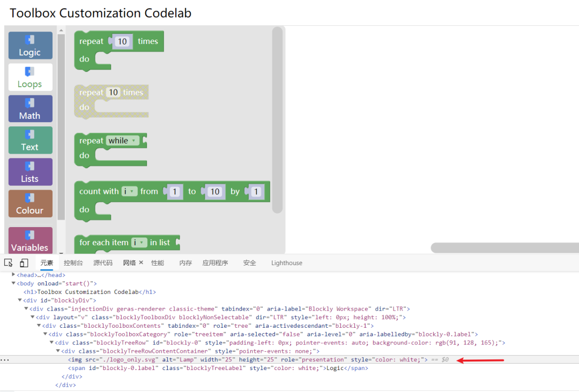Collapse the blocklyTreeRowContentContainer node
This screenshot has width=579, height=392.
(x=58, y=351)
